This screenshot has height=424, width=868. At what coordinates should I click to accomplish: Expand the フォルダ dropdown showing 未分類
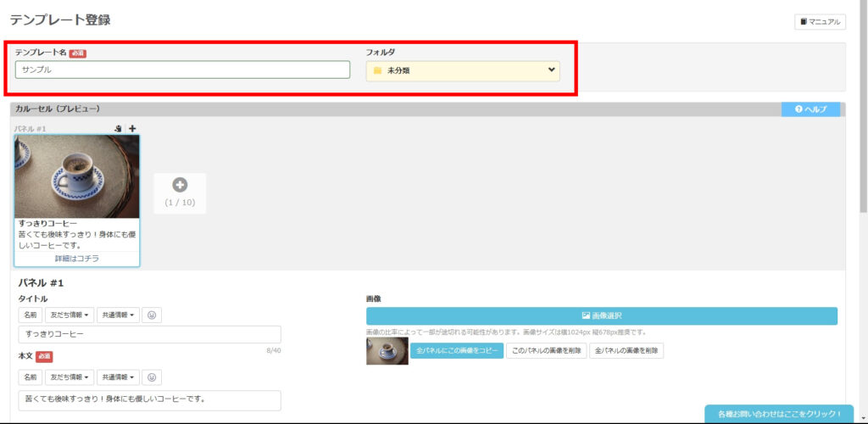pyautogui.click(x=463, y=70)
